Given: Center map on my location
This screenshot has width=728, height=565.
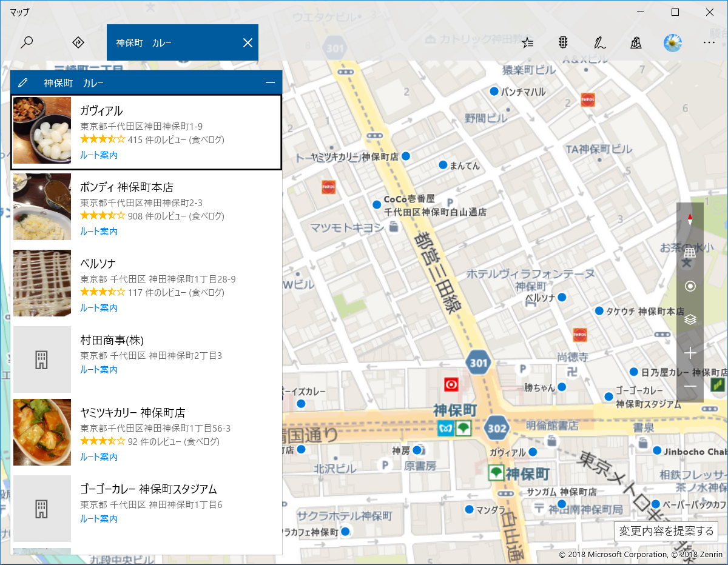Looking at the screenshot, I should (690, 286).
